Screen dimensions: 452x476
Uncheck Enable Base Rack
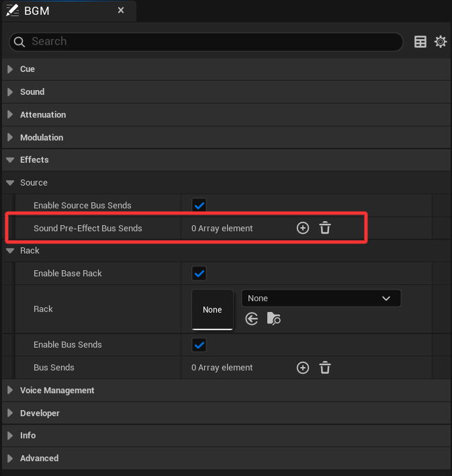(x=199, y=274)
